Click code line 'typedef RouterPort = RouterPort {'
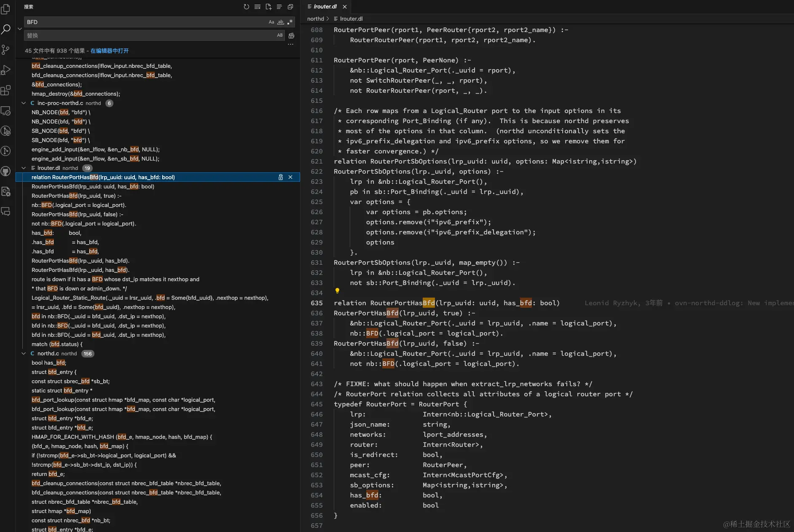Screen dimensions: 794x532 [400, 404]
